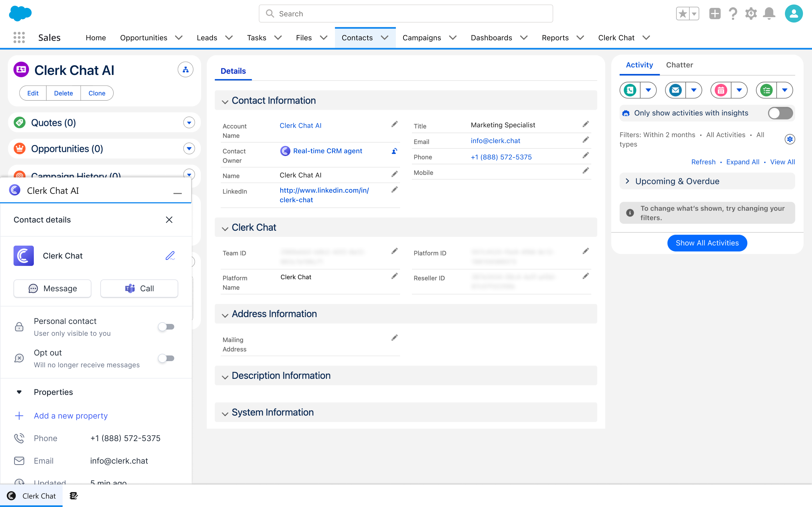
Task: Enable Only show activities with insights
Action: pos(780,113)
